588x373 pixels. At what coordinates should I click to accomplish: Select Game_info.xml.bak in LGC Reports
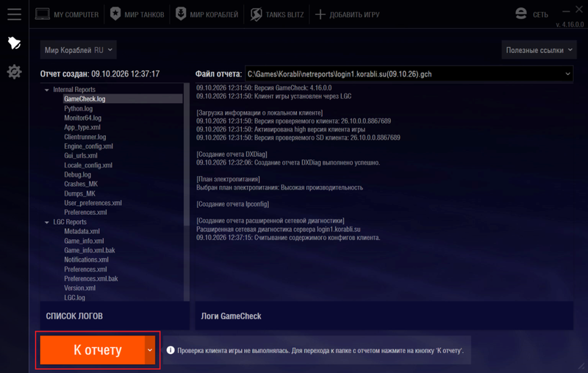coord(90,250)
